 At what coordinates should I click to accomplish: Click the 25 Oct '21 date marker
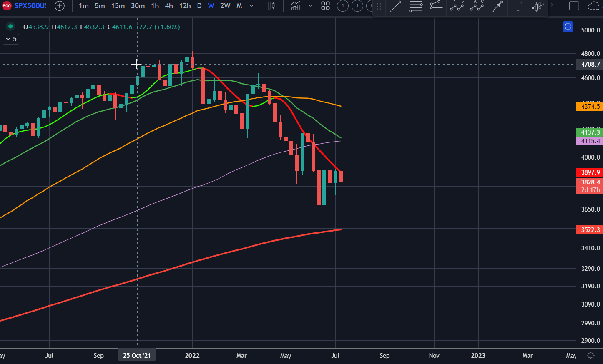click(137, 355)
